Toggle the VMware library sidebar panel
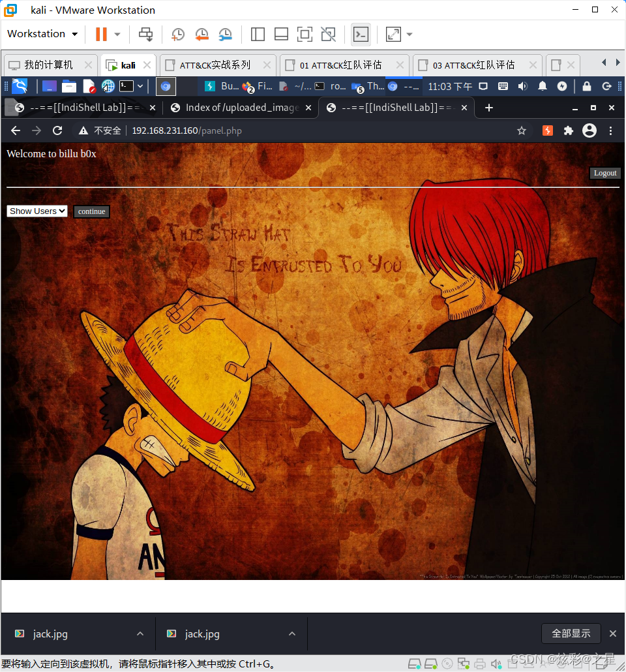Viewport: 626px width, 672px height. 258,35
